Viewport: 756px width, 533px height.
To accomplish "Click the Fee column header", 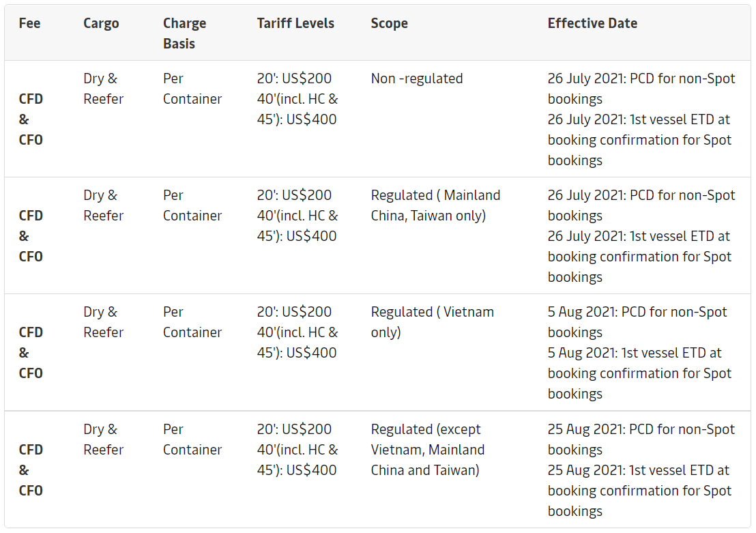I will click(29, 23).
